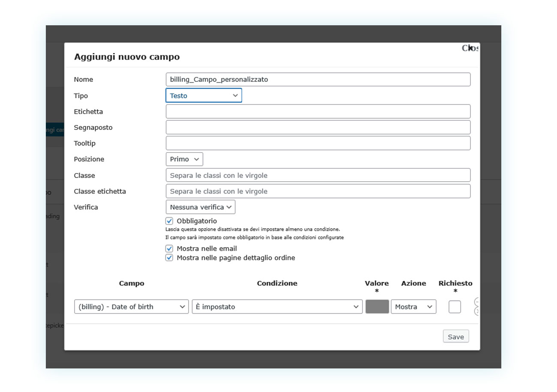The width and height of the screenshot is (557, 392).
Task: Expand the Condizione dropdown set to È impostato
Action: click(277, 307)
